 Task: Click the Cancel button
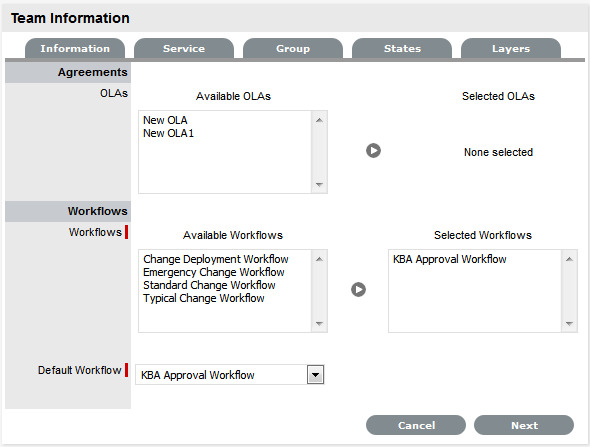pyautogui.click(x=416, y=425)
